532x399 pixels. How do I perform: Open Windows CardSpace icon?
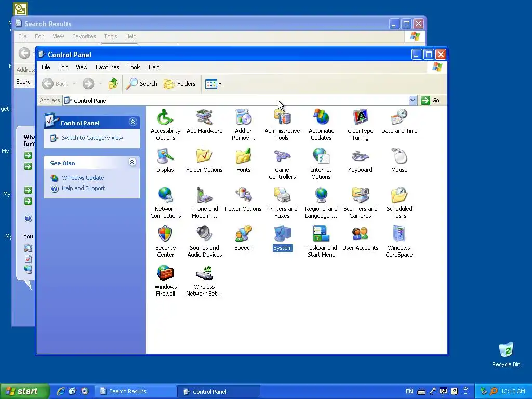399,234
